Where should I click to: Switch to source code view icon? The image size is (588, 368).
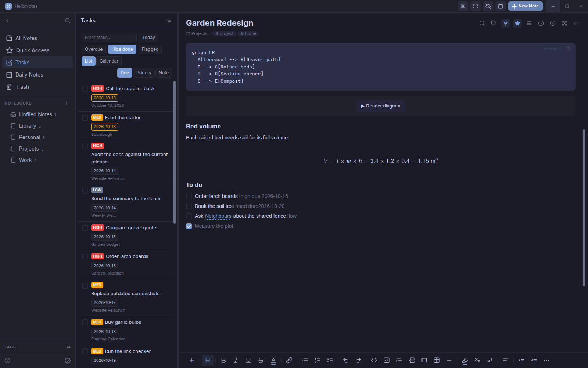tap(576, 23)
